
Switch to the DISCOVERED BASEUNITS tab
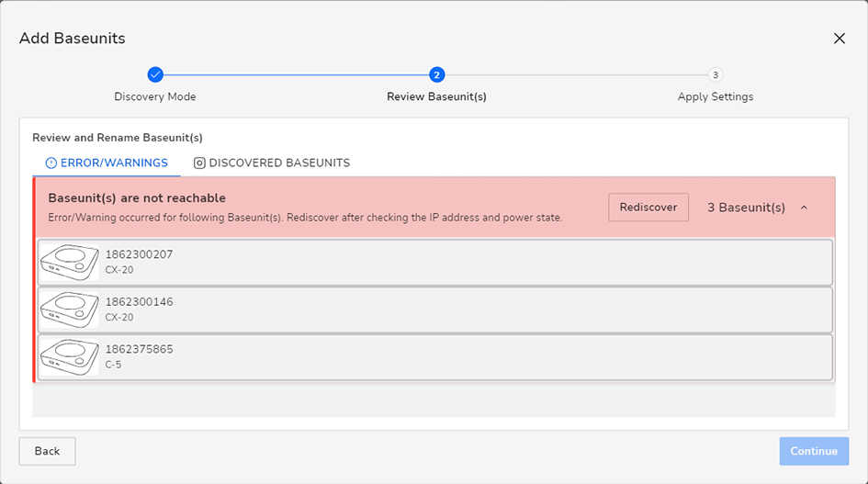click(272, 163)
